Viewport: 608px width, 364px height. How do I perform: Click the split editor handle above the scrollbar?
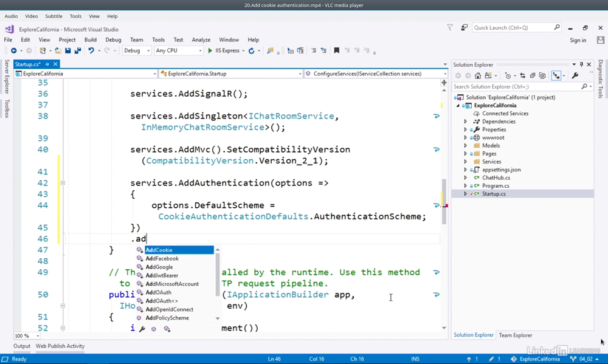(x=444, y=83)
